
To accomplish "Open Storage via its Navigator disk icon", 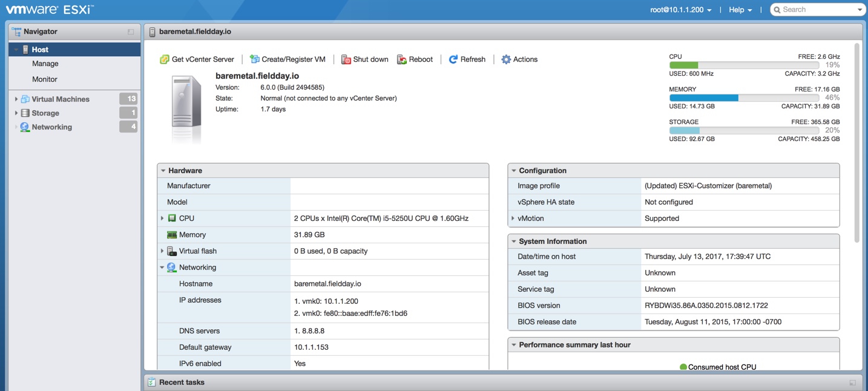I will pyautogui.click(x=25, y=113).
